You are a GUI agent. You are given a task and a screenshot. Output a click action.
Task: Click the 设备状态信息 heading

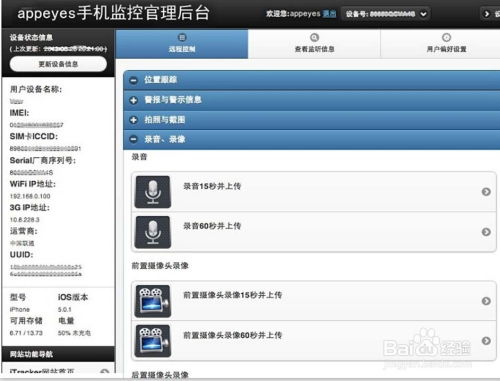[x=31, y=37]
